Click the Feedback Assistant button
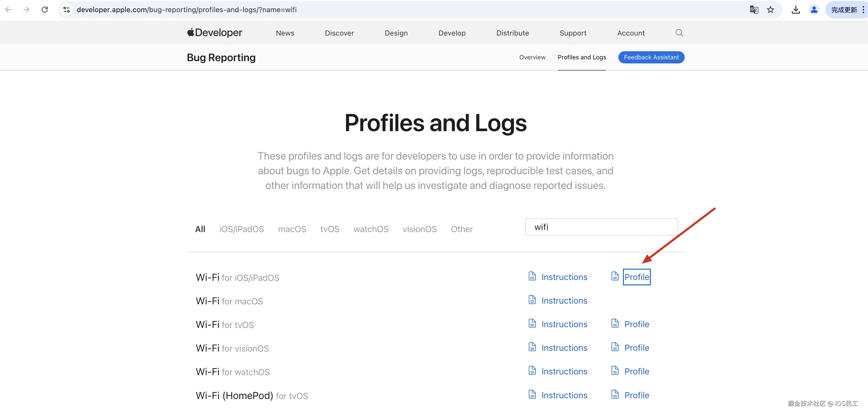The width and height of the screenshot is (868, 417). coord(651,57)
